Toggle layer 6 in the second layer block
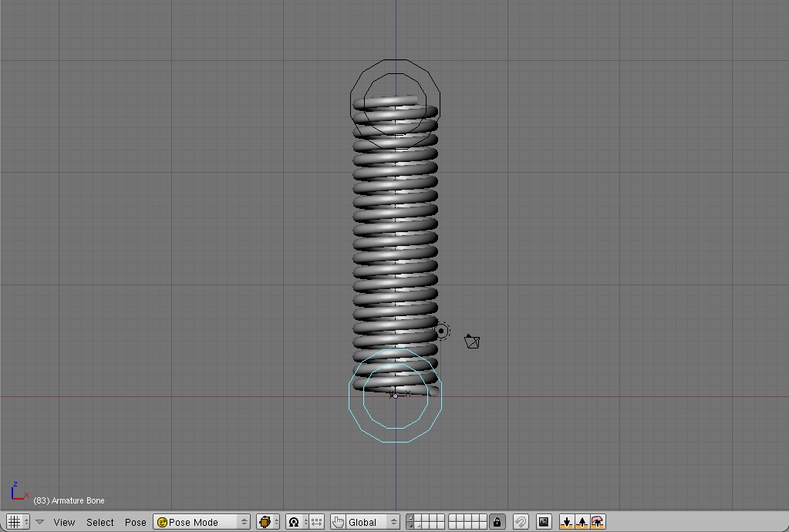 (x=453, y=518)
